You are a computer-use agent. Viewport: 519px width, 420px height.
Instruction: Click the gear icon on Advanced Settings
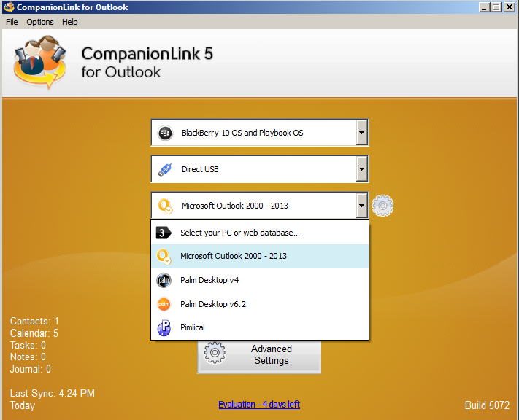coord(215,352)
